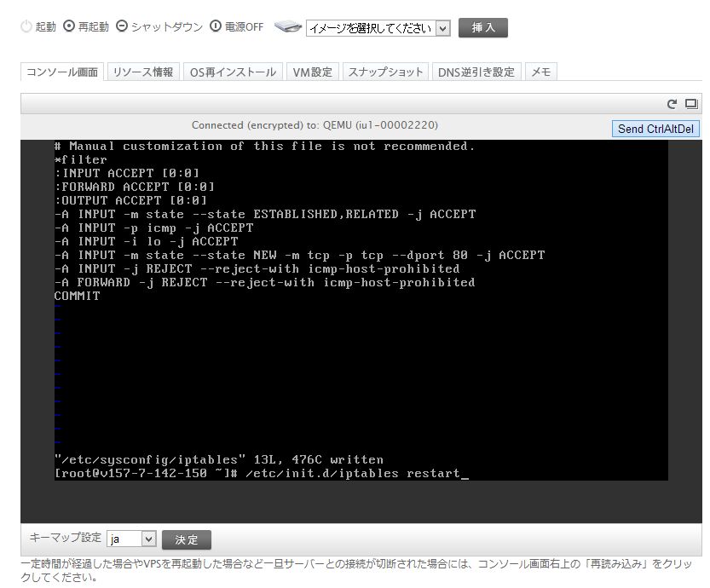The height and width of the screenshot is (588, 710).
Task: Click the Send CtrlAltDel button
Action: tap(655, 129)
